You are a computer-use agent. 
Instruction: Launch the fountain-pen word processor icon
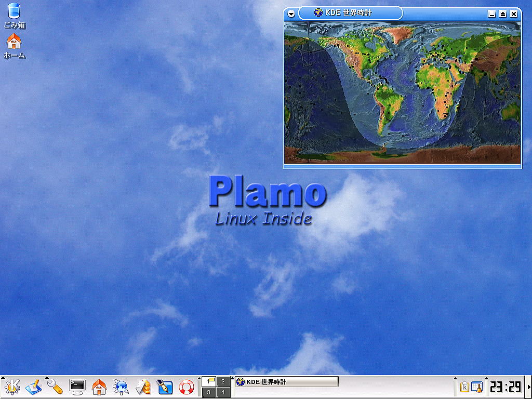tap(165, 387)
